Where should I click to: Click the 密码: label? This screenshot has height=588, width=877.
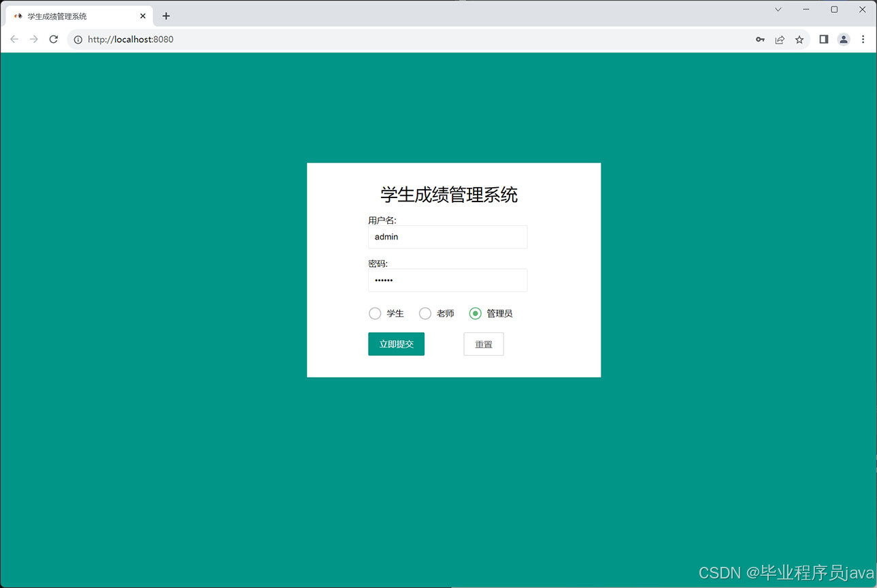378,263
